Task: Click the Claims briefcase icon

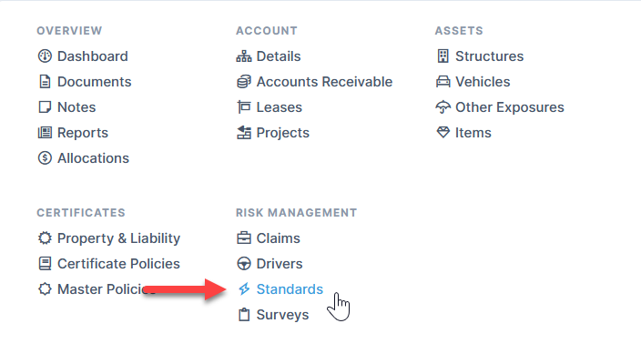Action: pos(244,238)
